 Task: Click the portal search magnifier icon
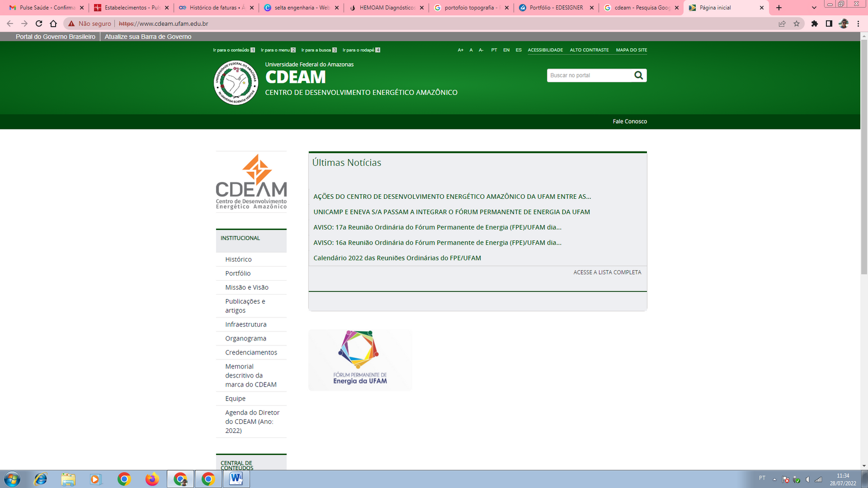coord(638,75)
